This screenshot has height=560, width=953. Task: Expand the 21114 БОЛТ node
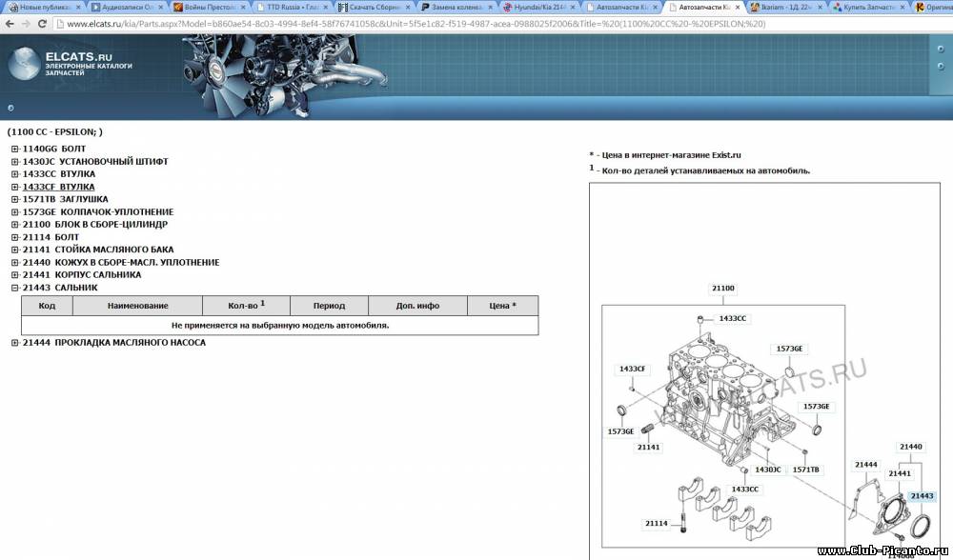(14, 237)
